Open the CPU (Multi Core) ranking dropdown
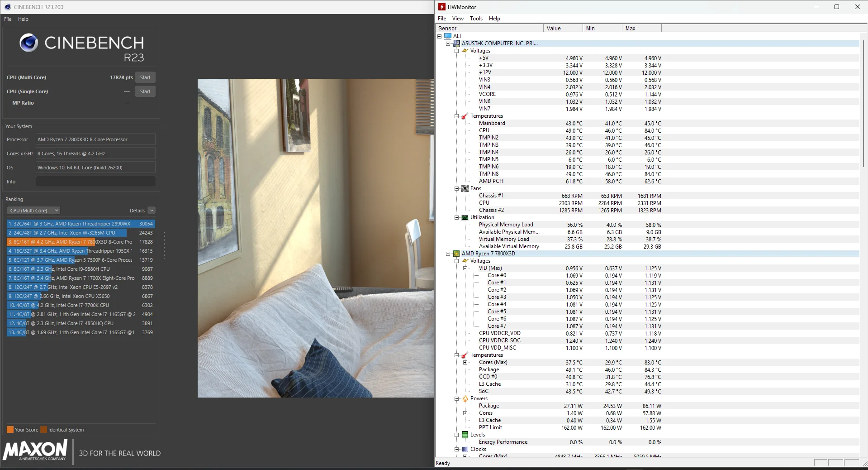This screenshot has width=868, height=470. (33, 211)
